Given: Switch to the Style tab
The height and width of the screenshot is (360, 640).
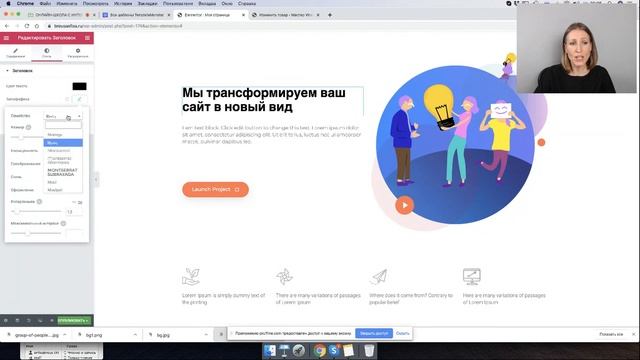Looking at the screenshot, I should click(47, 53).
